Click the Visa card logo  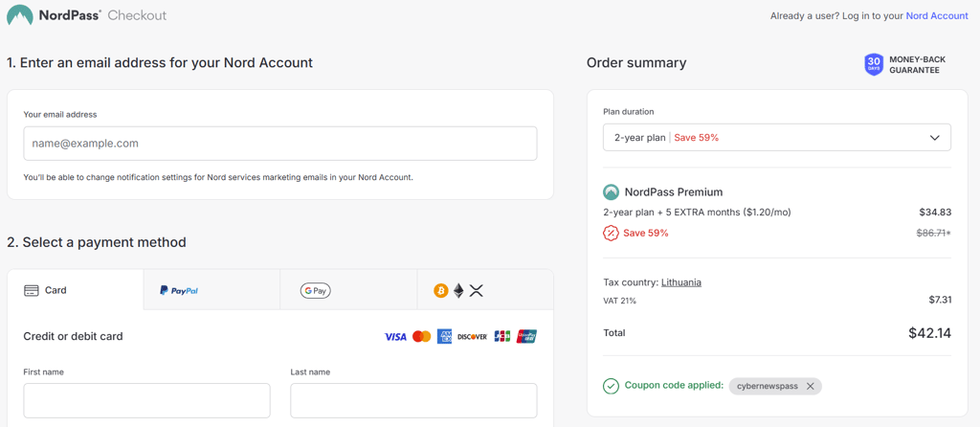395,336
